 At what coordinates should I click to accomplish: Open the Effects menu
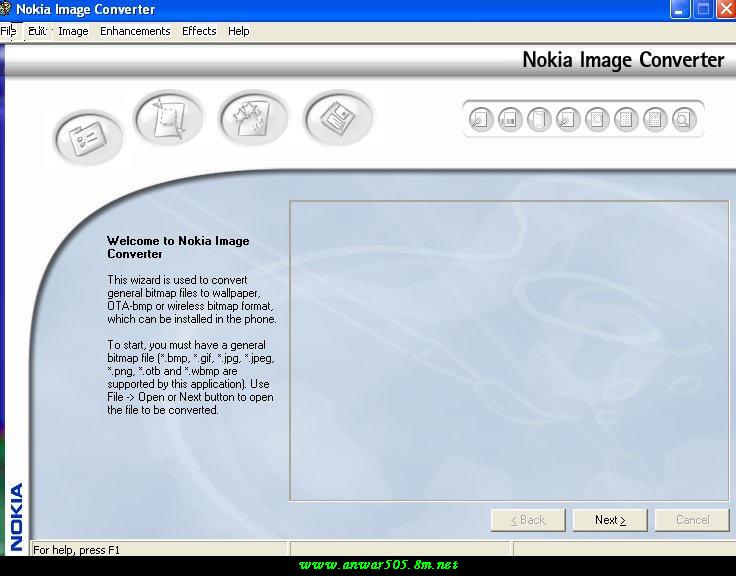(x=199, y=31)
